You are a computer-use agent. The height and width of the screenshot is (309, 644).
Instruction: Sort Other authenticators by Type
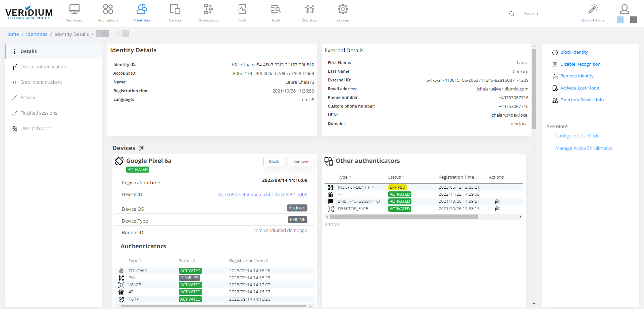pyautogui.click(x=344, y=177)
